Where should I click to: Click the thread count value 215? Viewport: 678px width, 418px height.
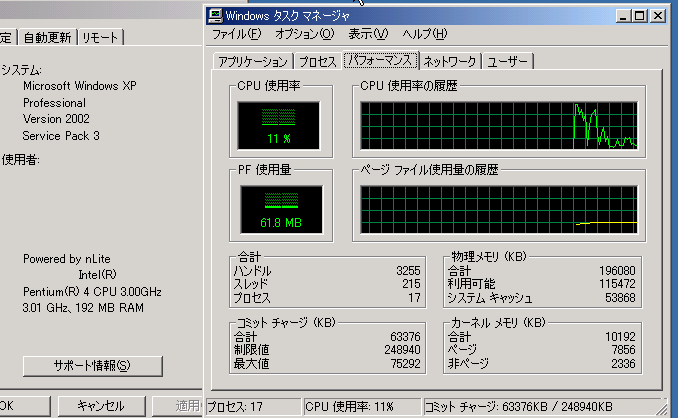[411, 284]
